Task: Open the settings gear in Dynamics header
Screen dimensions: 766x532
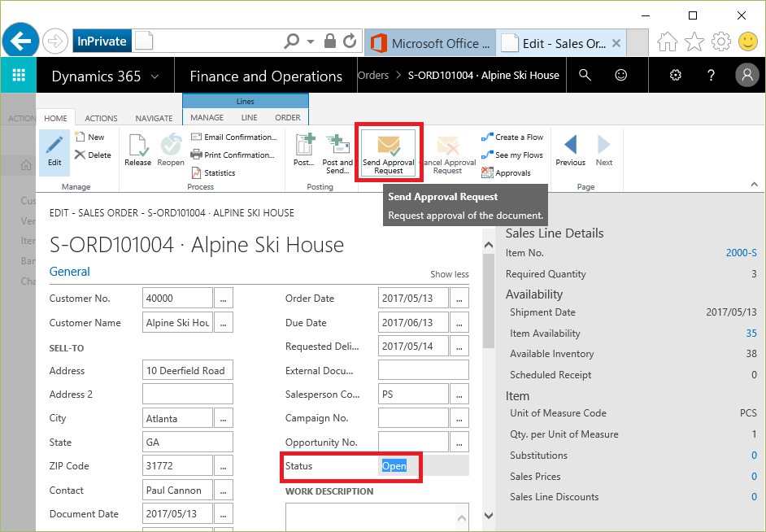Action: (x=675, y=75)
